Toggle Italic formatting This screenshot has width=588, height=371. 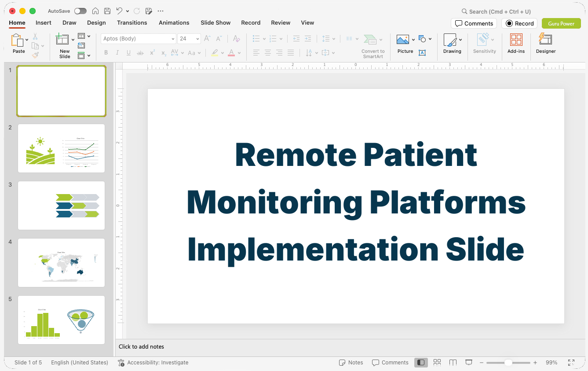point(117,53)
